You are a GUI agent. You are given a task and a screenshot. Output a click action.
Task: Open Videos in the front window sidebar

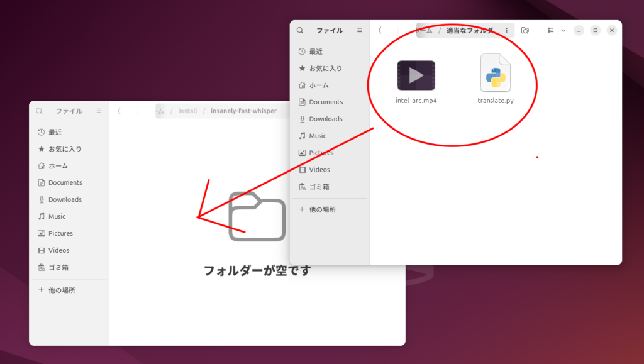click(319, 170)
